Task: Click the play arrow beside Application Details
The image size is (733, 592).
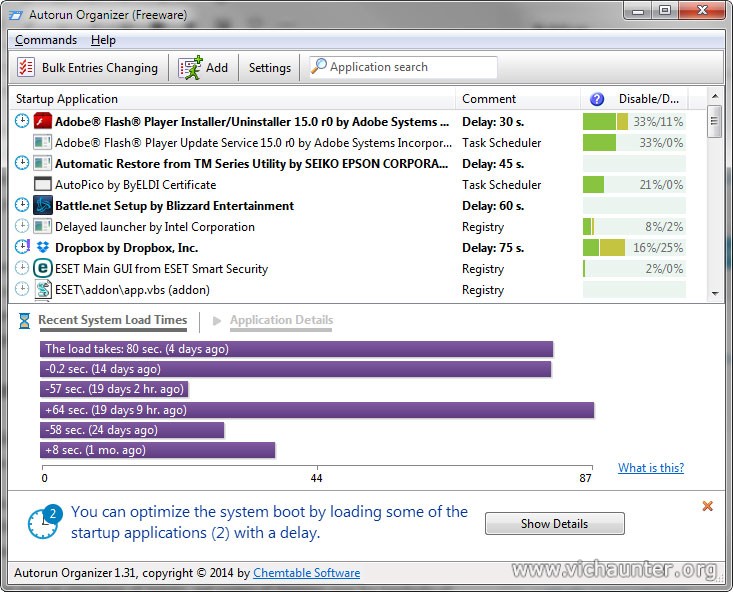Action: 216,321
